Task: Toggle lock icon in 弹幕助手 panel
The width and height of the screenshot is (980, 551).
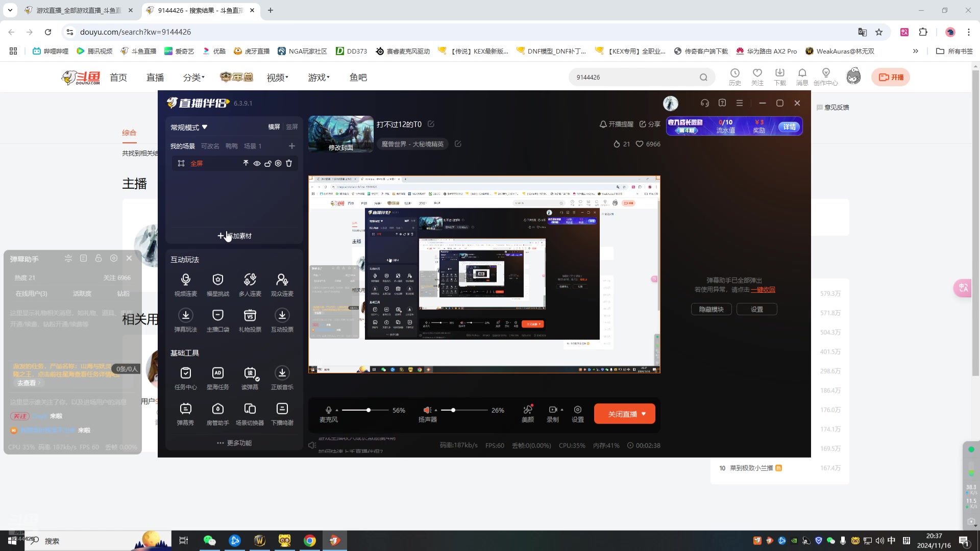Action: coord(99,258)
